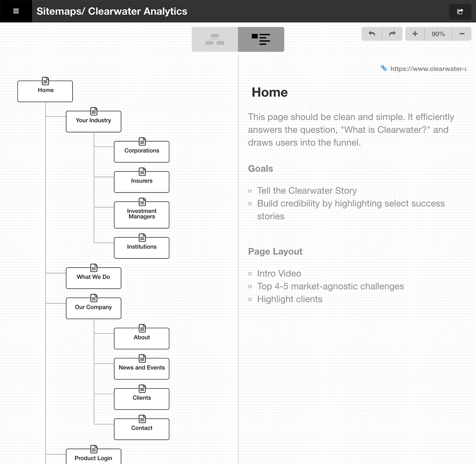Select the Investment Managers page node
This screenshot has height=464, width=476.
(x=142, y=216)
